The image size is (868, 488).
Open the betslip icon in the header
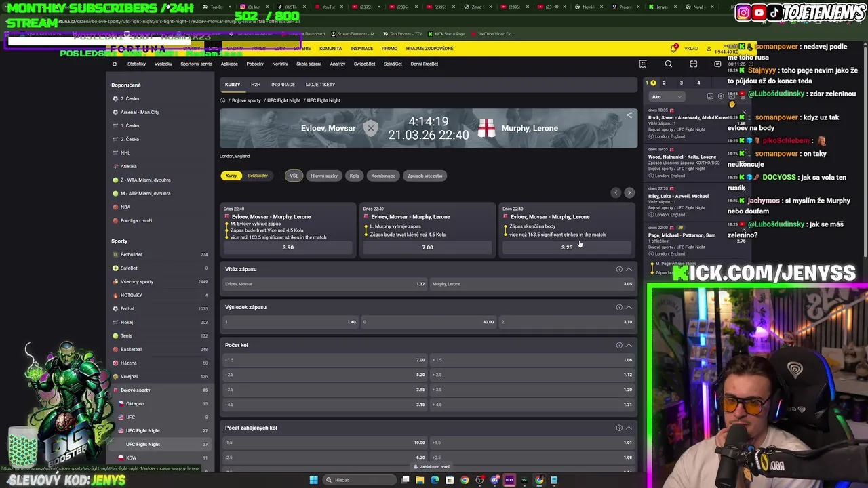pyautogui.click(x=643, y=64)
